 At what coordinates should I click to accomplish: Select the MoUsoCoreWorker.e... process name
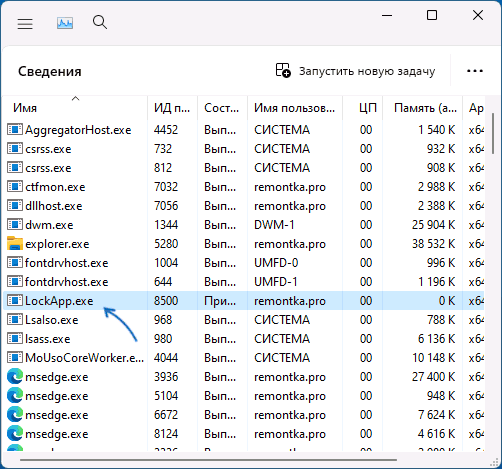point(85,358)
